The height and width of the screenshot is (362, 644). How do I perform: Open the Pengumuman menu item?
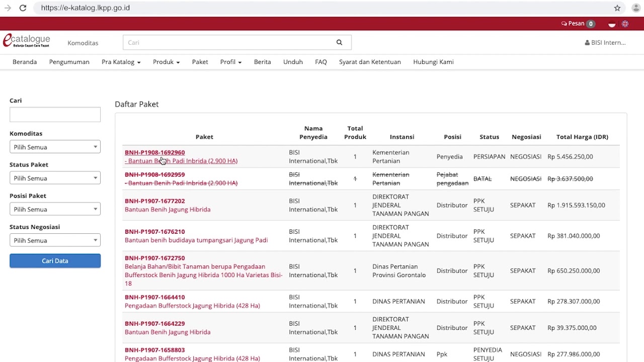(x=69, y=62)
